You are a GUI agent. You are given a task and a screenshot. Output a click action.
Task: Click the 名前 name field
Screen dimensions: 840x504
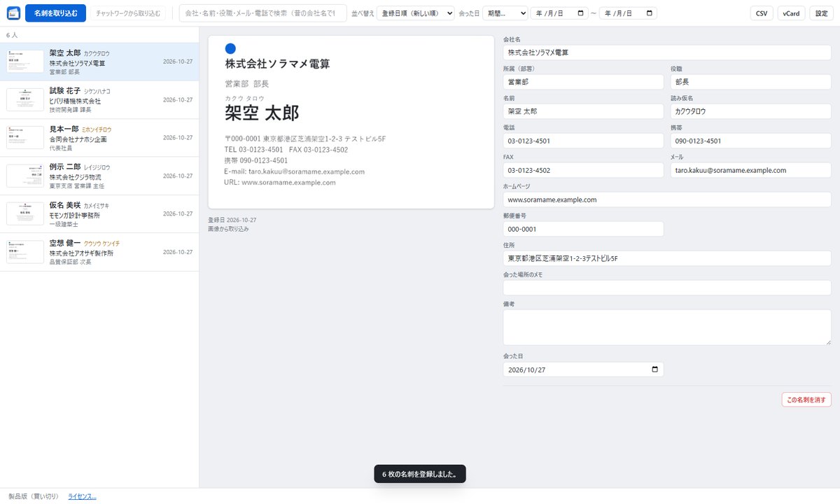click(583, 111)
